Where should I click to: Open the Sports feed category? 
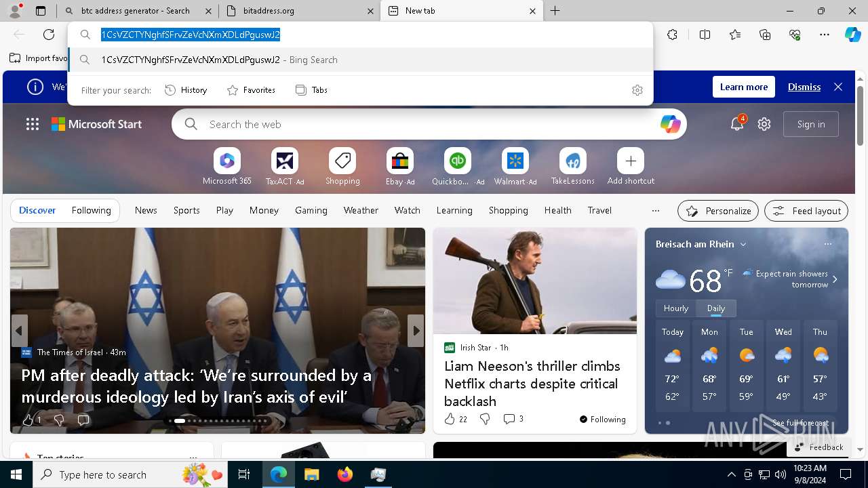186,210
